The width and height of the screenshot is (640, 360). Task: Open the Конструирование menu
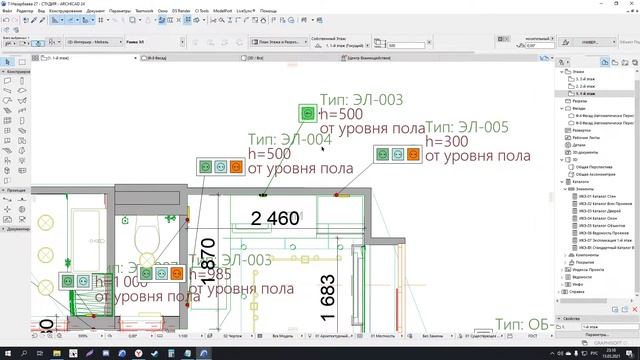pyautogui.click(x=65, y=11)
